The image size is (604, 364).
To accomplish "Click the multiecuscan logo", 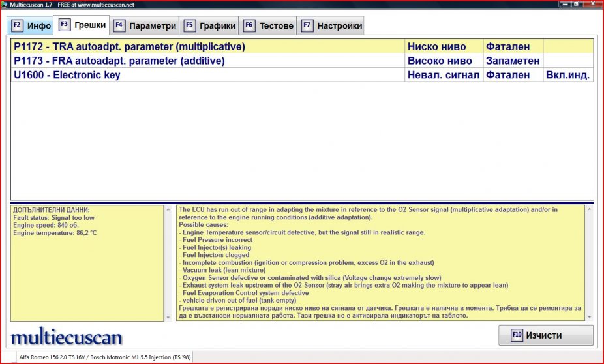I will (66, 337).
